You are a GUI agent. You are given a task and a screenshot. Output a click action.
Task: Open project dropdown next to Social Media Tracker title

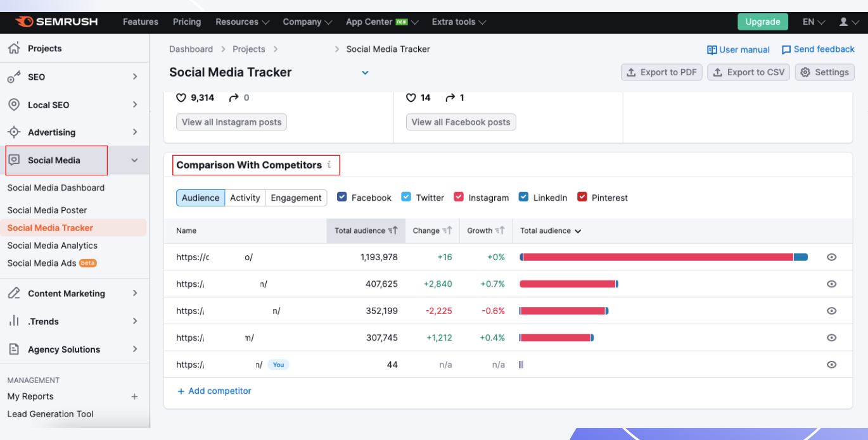(365, 73)
